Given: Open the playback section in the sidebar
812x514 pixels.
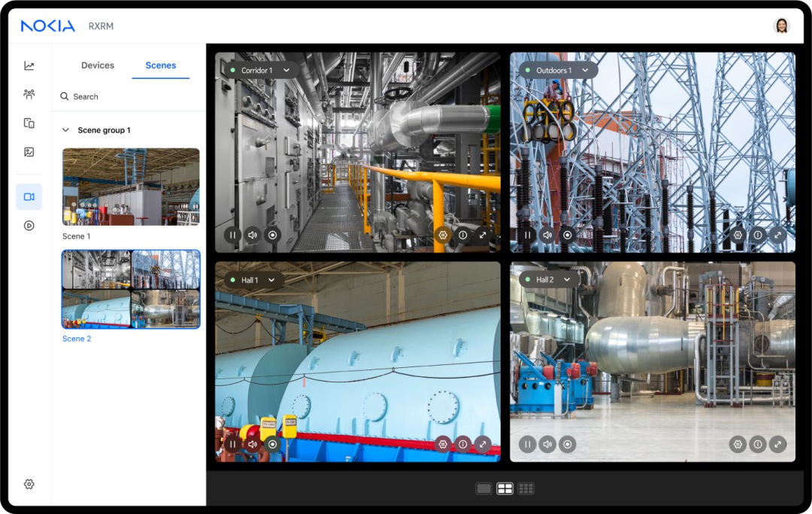Looking at the screenshot, I should pyautogui.click(x=29, y=225).
